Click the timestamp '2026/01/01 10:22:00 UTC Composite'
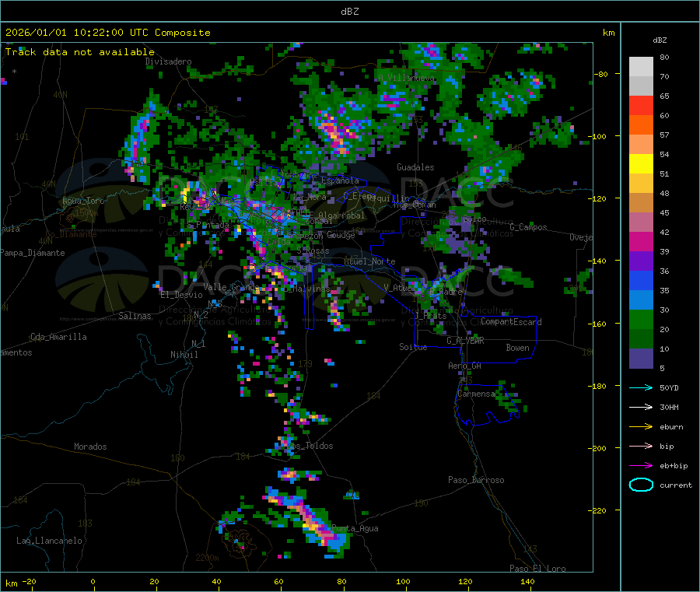The height and width of the screenshot is (592, 700). (x=107, y=33)
